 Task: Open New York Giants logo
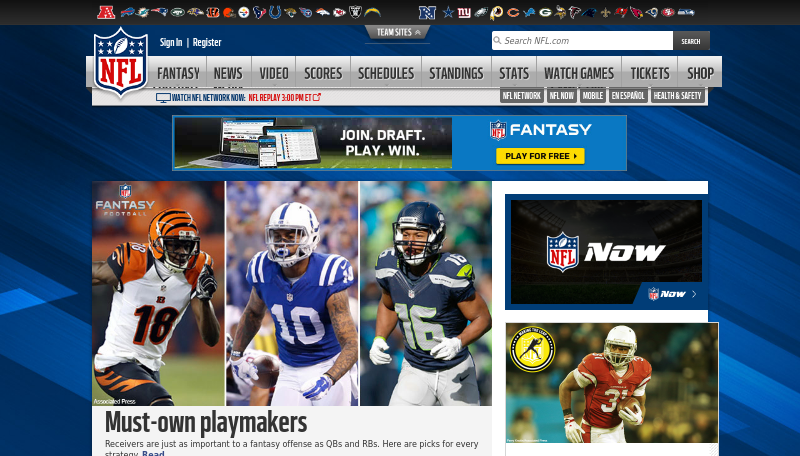point(464,12)
